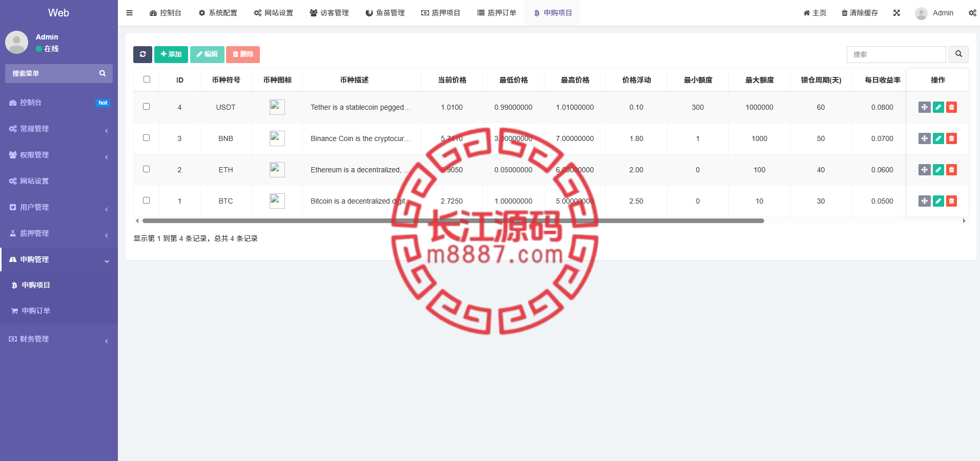Click the Web logo title in sidebar
The height and width of the screenshot is (461, 980).
58,13
